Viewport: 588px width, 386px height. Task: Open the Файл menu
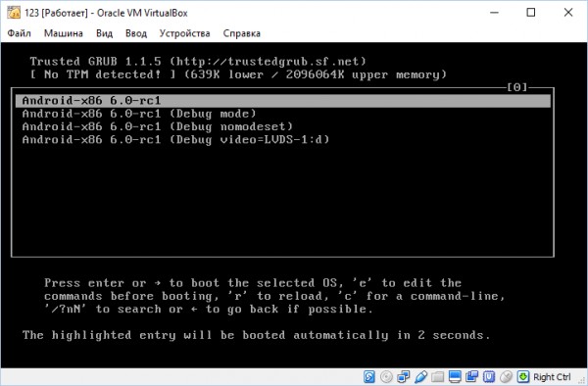point(20,33)
